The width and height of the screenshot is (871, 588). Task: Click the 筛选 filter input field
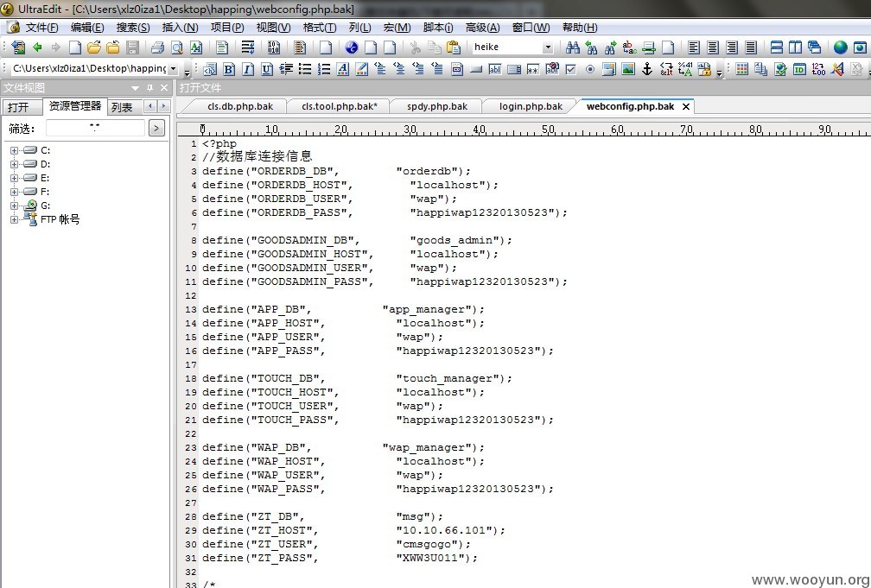point(95,129)
